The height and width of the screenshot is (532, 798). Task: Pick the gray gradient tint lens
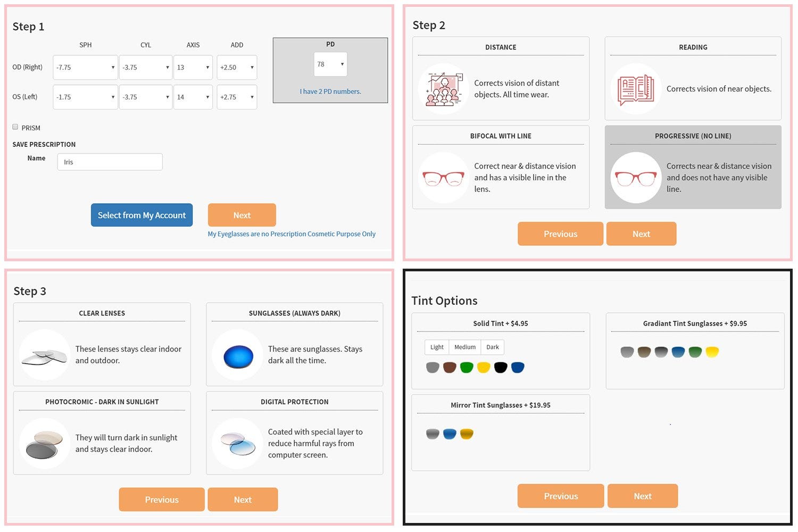tap(627, 352)
